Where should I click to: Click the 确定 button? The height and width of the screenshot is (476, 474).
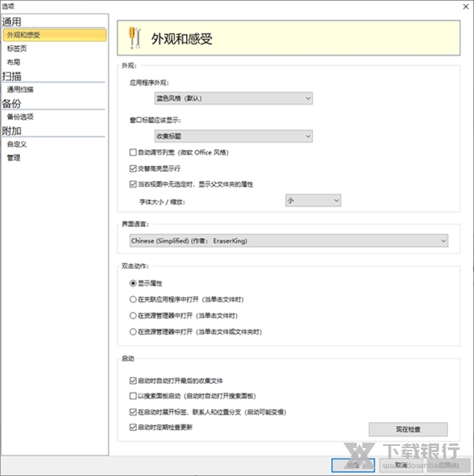tap(353, 465)
